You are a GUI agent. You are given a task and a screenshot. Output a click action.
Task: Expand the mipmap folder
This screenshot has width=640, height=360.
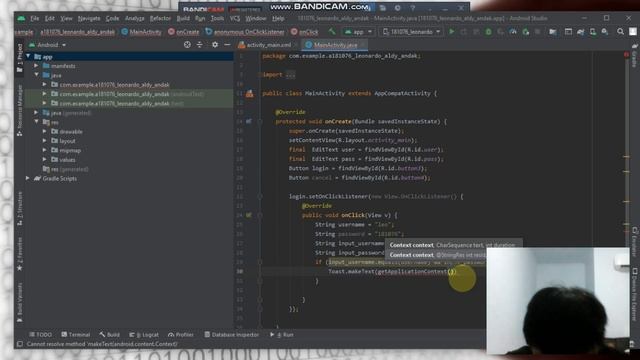pos(44,150)
